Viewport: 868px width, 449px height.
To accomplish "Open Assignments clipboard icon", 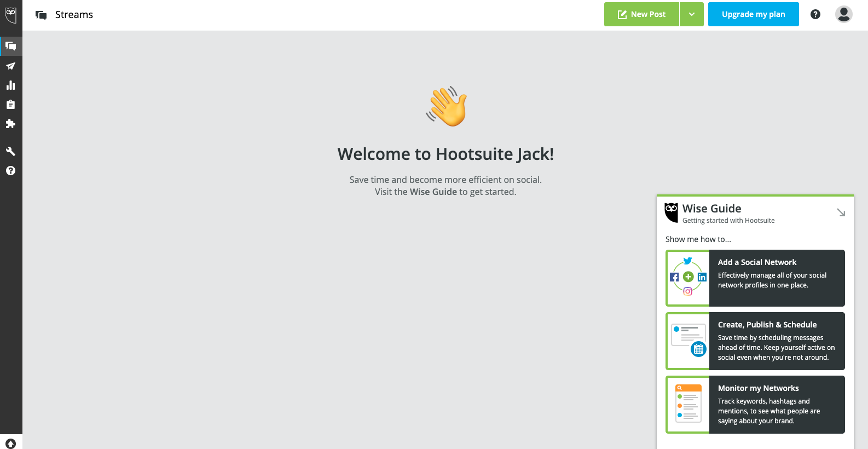I will coord(11,105).
